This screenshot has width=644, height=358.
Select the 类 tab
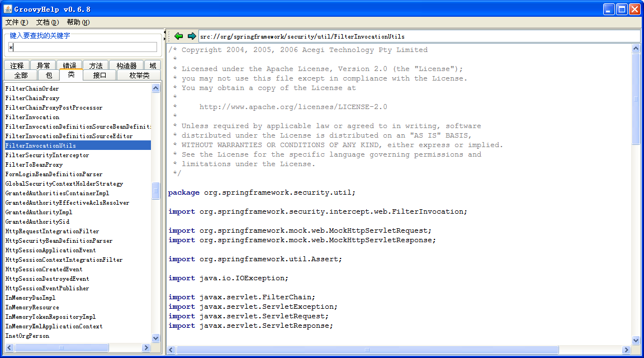tap(71, 74)
